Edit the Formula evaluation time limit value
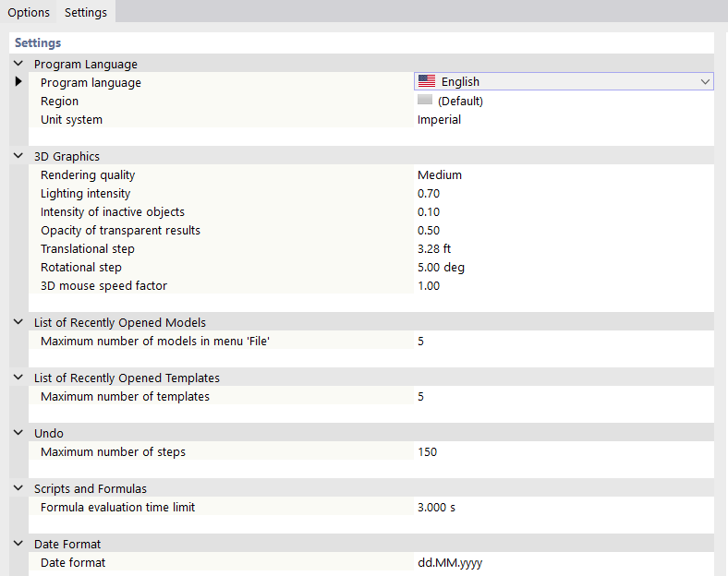Viewport: 728px width, 576px height. coord(436,507)
